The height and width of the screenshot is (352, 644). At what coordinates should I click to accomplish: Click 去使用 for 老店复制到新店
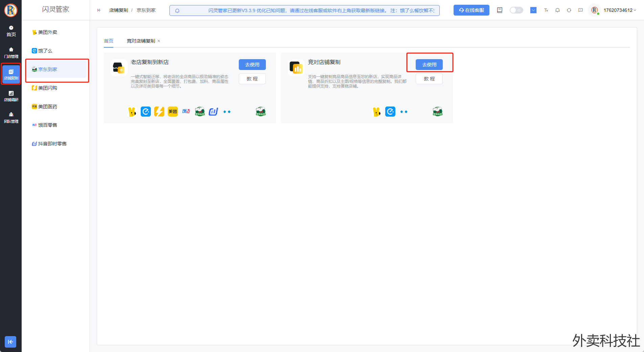click(252, 64)
